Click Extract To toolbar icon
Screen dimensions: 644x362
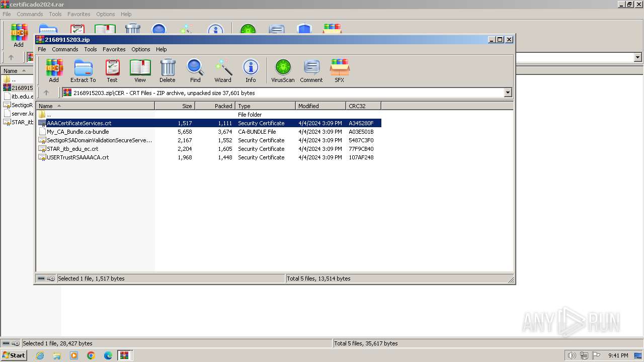click(x=83, y=70)
